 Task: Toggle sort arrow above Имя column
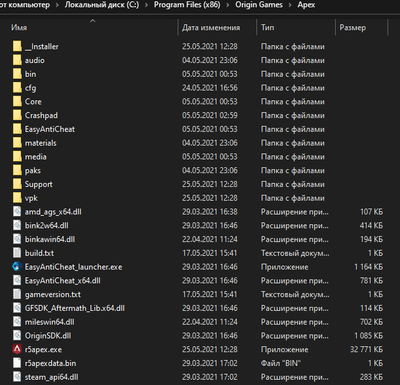tap(93, 21)
